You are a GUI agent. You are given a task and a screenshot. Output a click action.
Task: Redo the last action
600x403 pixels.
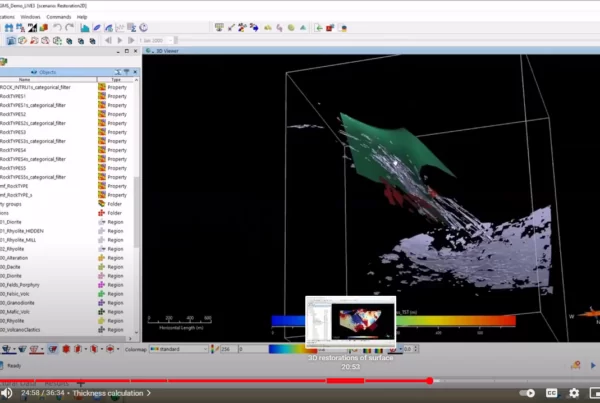click(69, 28)
